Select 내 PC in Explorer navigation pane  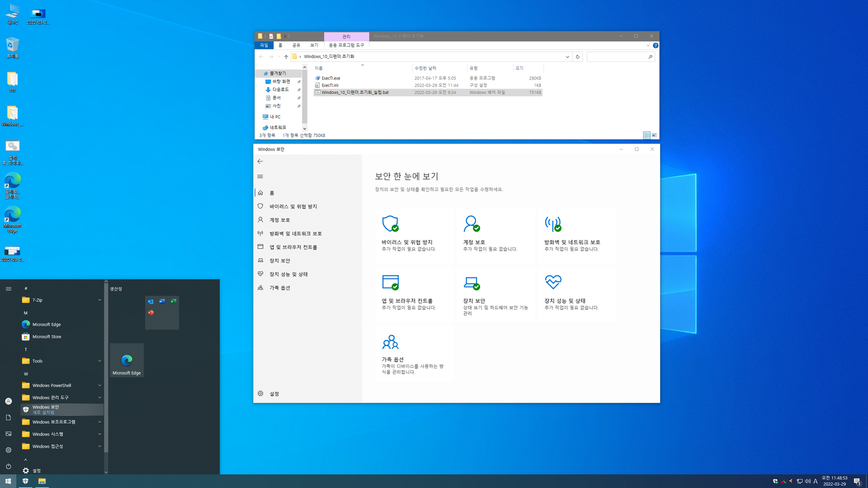pyautogui.click(x=275, y=117)
